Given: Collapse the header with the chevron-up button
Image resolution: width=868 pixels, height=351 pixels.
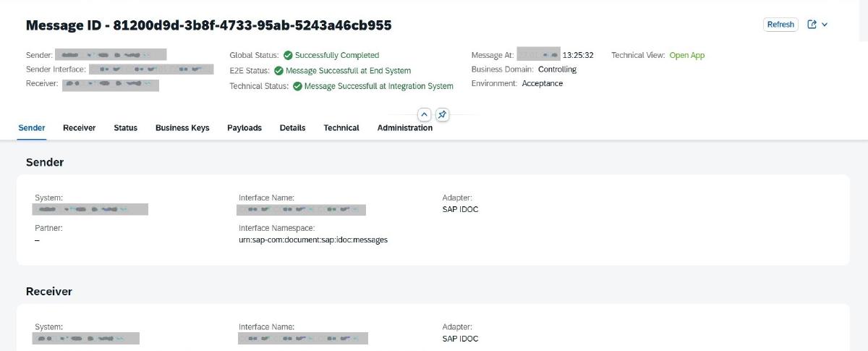Looking at the screenshot, I should (424, 115).
